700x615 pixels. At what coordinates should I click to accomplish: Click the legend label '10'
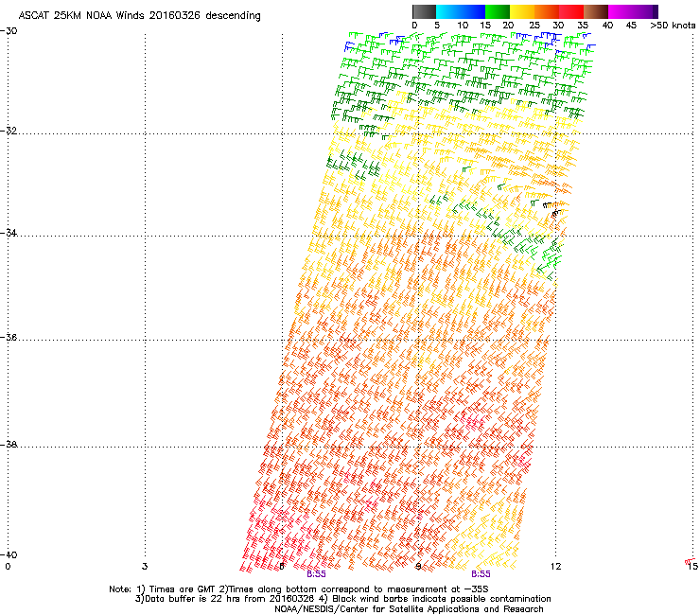(x=463, y=26)
